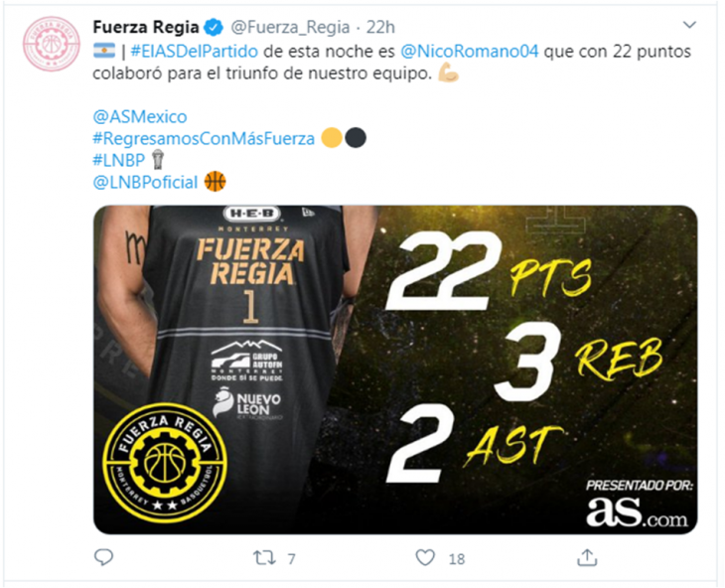Retweet this post using the retweet icon

click(x=264, y=558)
